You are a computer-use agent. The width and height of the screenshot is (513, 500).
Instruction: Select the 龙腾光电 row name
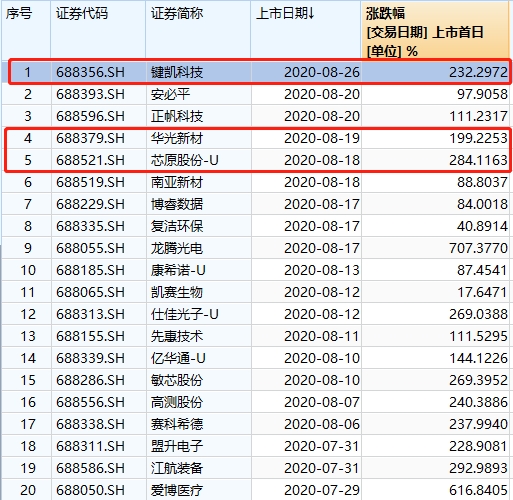point(177,248)
